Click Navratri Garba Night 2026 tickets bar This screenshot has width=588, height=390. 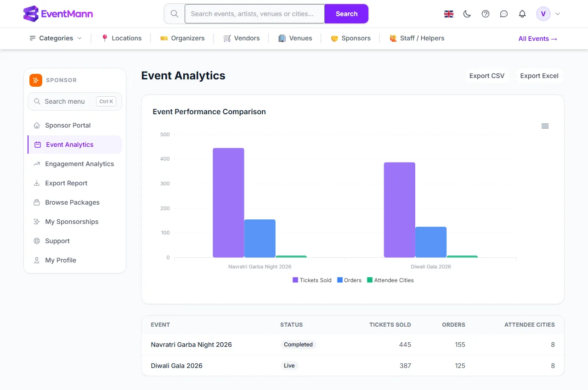coord(228,203)
